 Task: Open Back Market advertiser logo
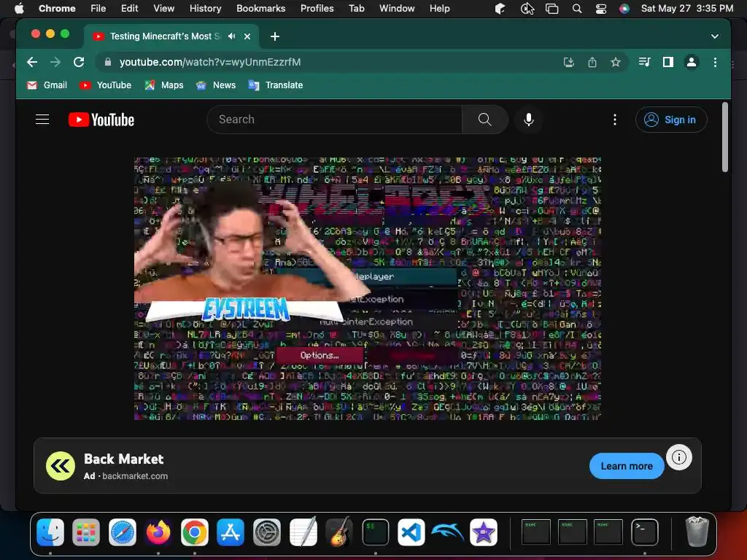pyautogui.click(x=61, y=466)
